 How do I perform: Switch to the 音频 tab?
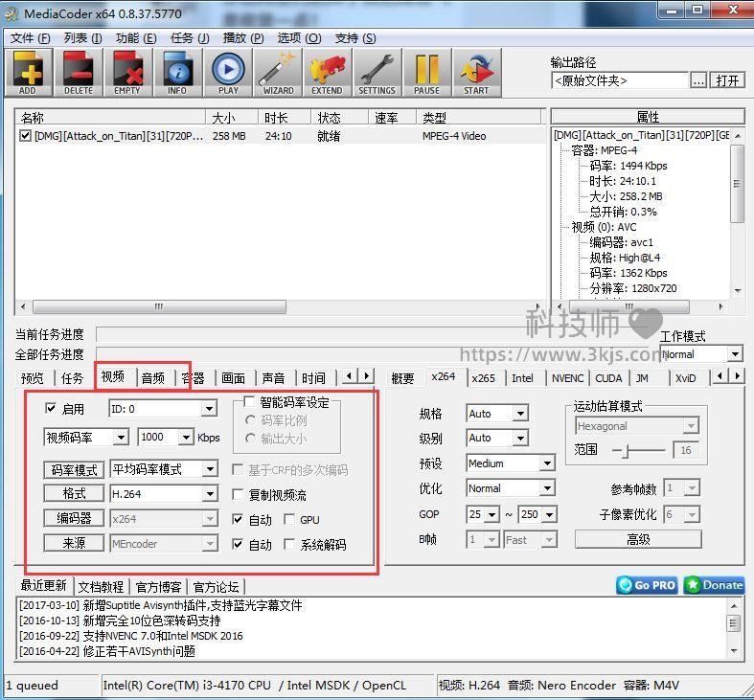click(x=153, y=378)
